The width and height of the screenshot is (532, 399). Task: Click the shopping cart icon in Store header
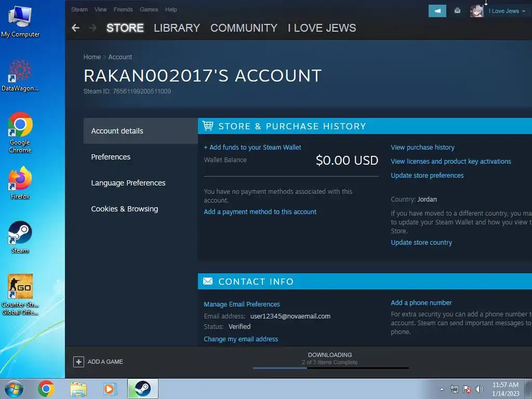point(208,126)
